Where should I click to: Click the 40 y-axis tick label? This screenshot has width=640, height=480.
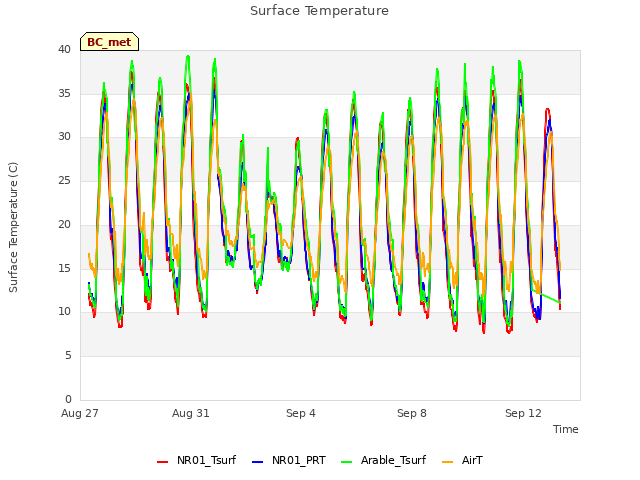[64, 50]
